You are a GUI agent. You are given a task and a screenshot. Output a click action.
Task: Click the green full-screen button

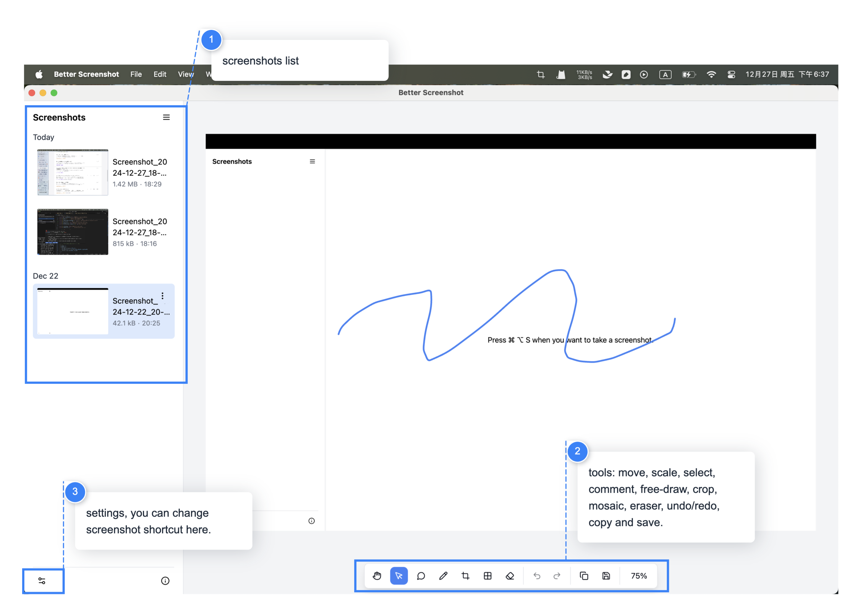[54, 93]
